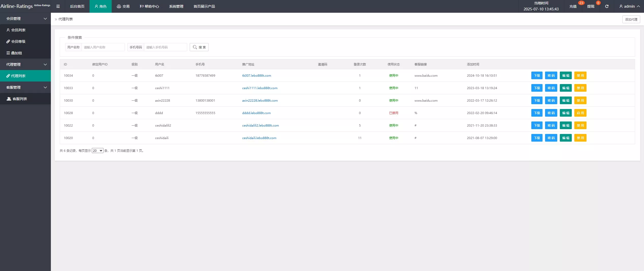Switch to the 交易 top menu
The width and height of the screenshot is (644, 271).
pyautogui.click(x=123, y=6)
